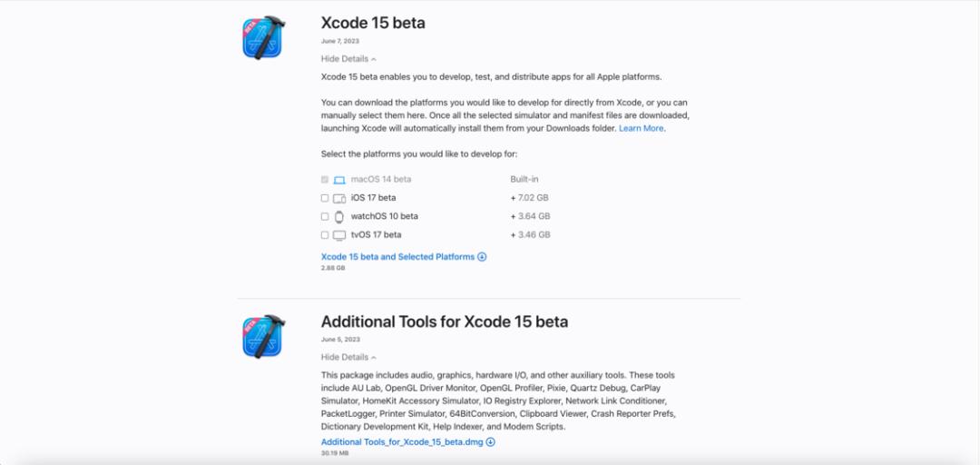Enable the iOS 17 beta checkbox
The image size is (980, 465).
pyautogui.click(x=324, y=198)
